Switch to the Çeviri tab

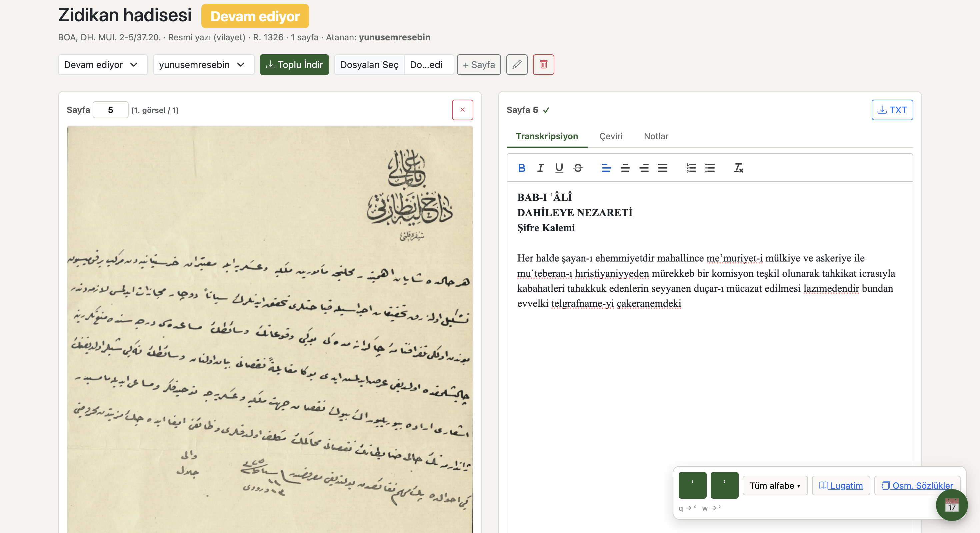click(611, 136)
